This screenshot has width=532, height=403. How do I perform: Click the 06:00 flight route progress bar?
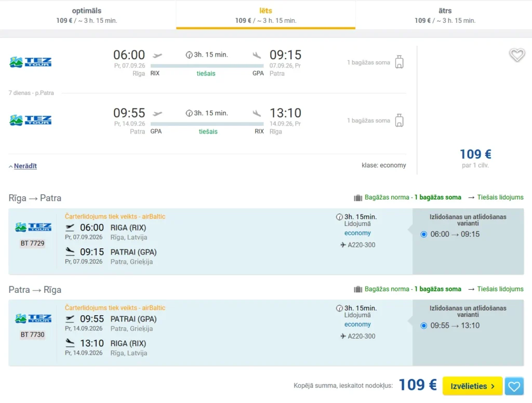(x=207, y=66)
